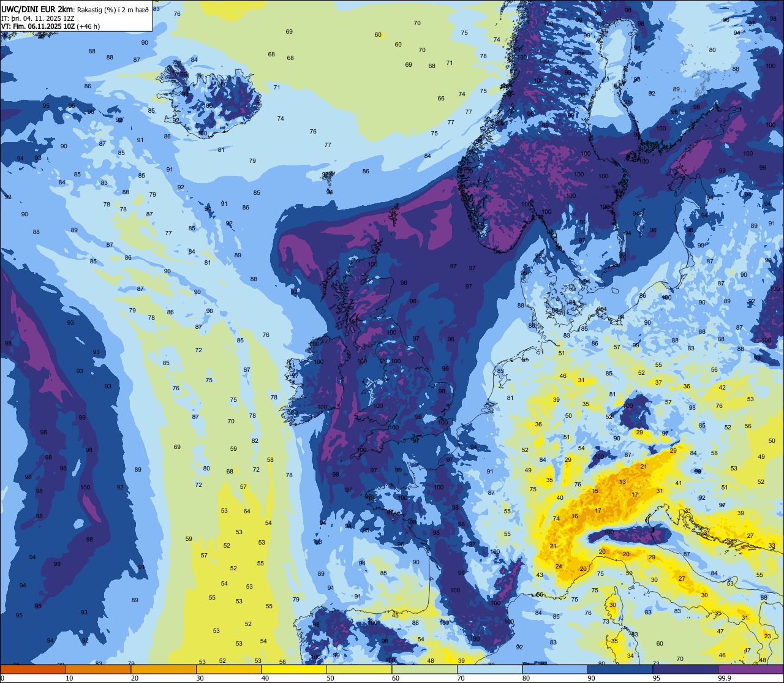Pick the navy 95–99.9 legend band
This screenshot has height=683, width=784.
[x=685, y=669]
